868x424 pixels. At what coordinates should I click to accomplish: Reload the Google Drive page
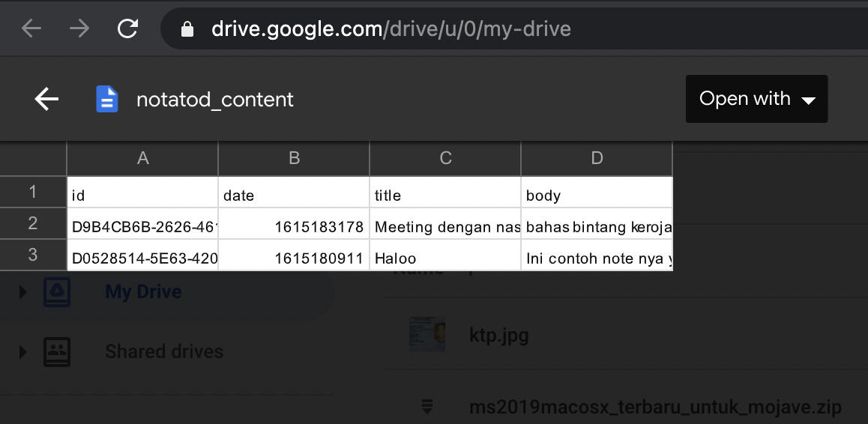click(128, 28)
